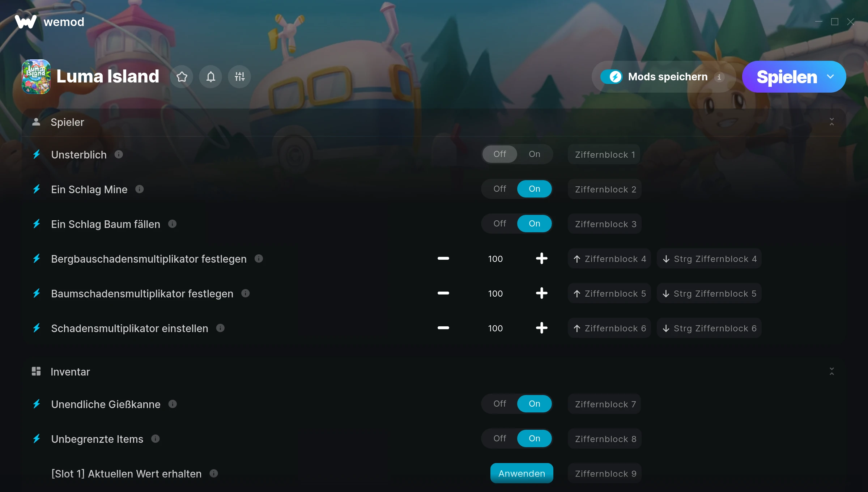Click the Strg Ziffernblock 4 hotkey
The image size is (868, 492).
(709, 259)
